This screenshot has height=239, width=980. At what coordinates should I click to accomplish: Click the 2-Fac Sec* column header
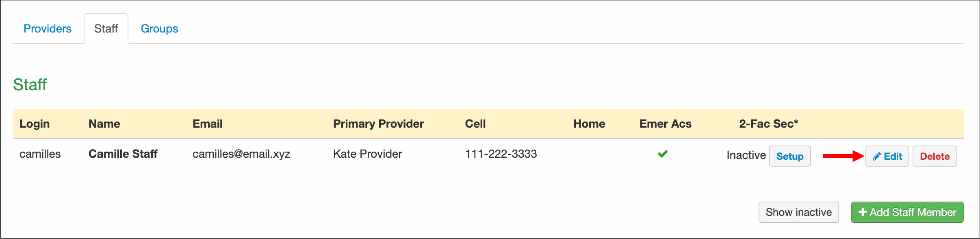(x=768, y=124)
